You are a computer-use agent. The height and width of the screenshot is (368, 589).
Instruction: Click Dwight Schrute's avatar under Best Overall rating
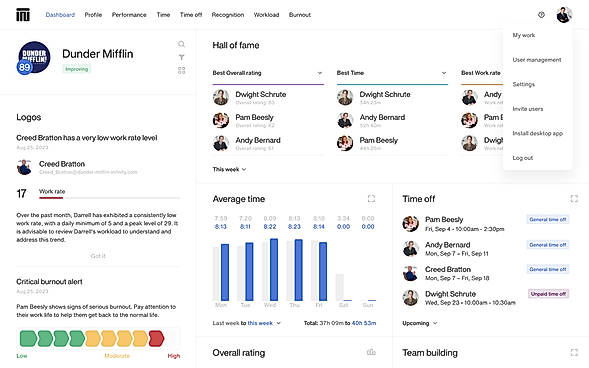coord(221,97)
